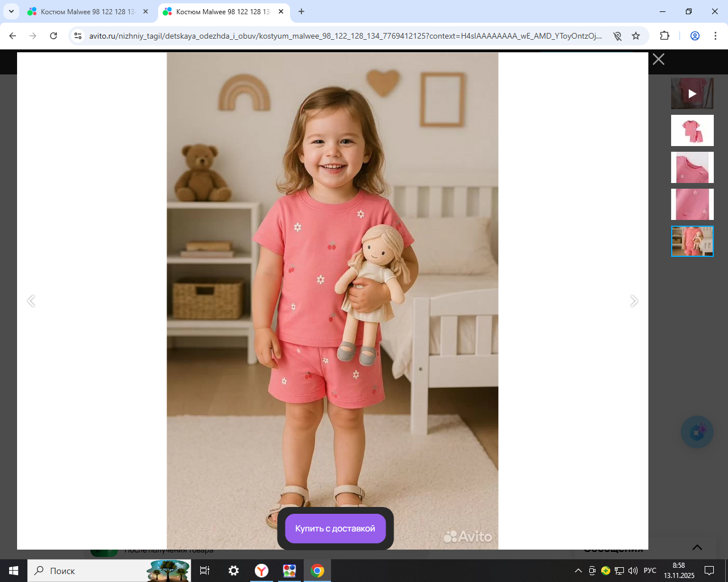Expand the messages panel chevron
This screenshot has width=728, height=582.
tap(697, 547)
